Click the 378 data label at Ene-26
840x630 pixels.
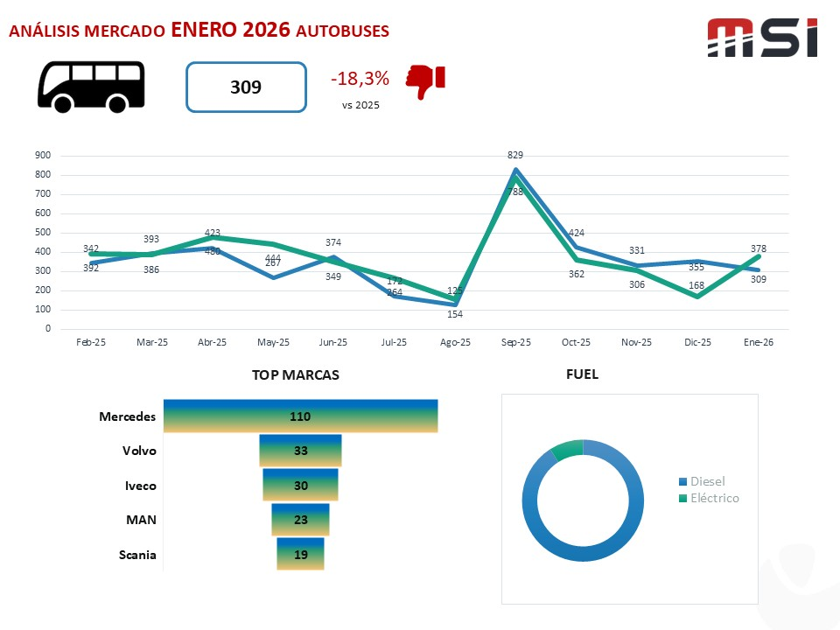759,249
